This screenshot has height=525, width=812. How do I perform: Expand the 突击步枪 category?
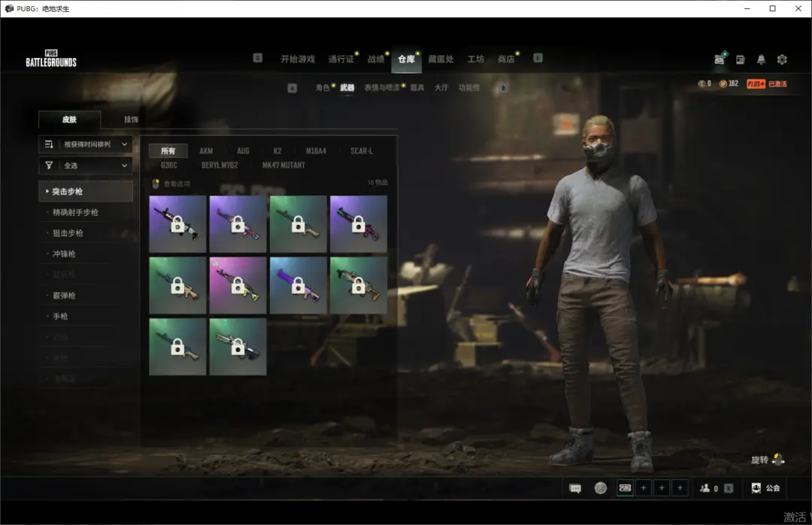pos(86,191)
